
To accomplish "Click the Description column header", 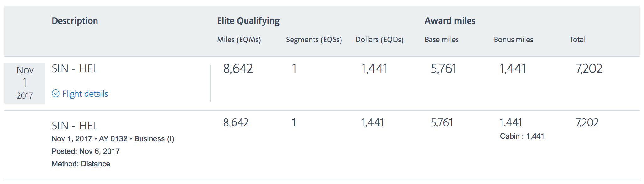I will coord(75,21).
